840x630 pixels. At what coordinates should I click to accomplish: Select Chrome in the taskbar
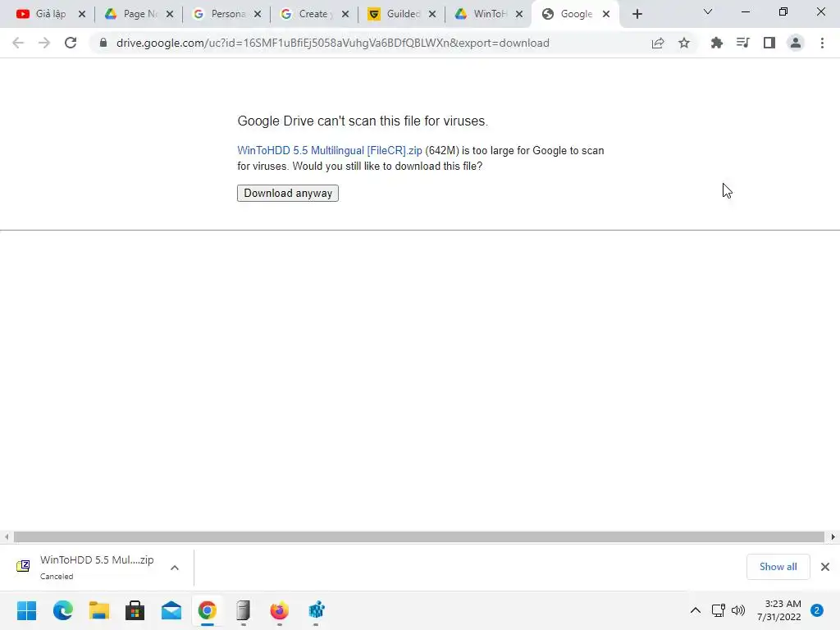click(208, 610)
